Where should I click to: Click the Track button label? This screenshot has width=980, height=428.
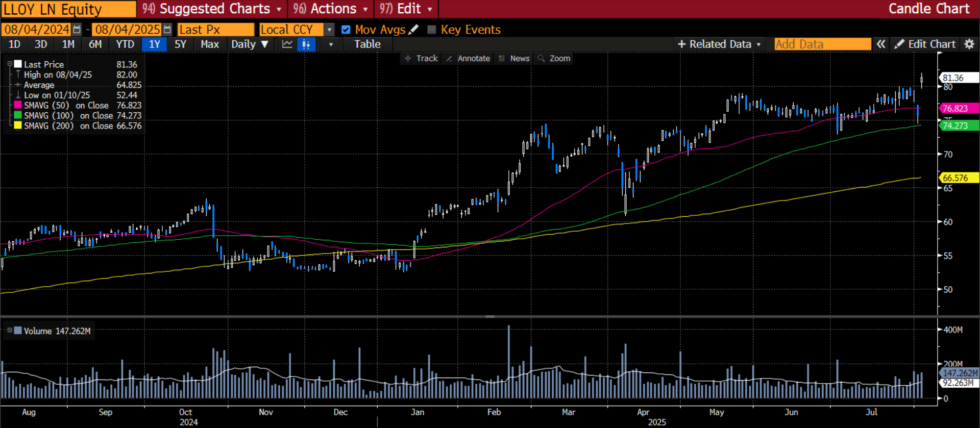(427, 59)
